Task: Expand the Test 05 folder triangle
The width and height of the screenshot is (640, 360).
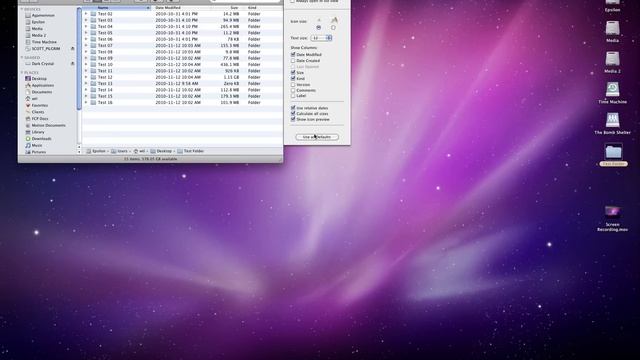Action: coord(86,33)
